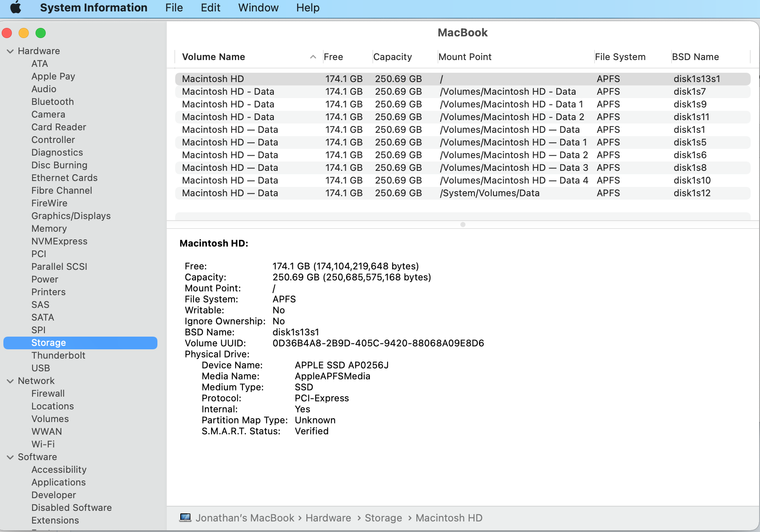This screenshot has height=532, width=760.
Task: Sort by BSD Name column header
Action: pyautogui.click(x=695, y=57)
